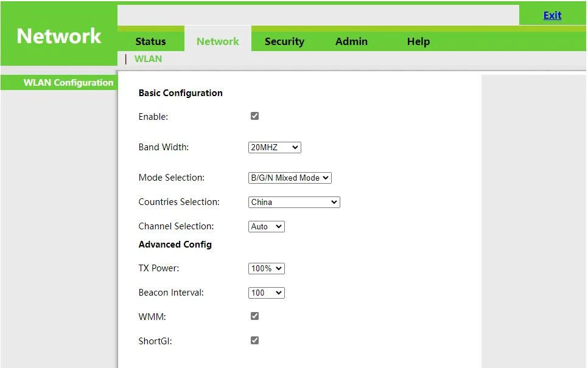
Task: Expand the Channel Selection Auto dropdown
Action: tap(267, 226)
